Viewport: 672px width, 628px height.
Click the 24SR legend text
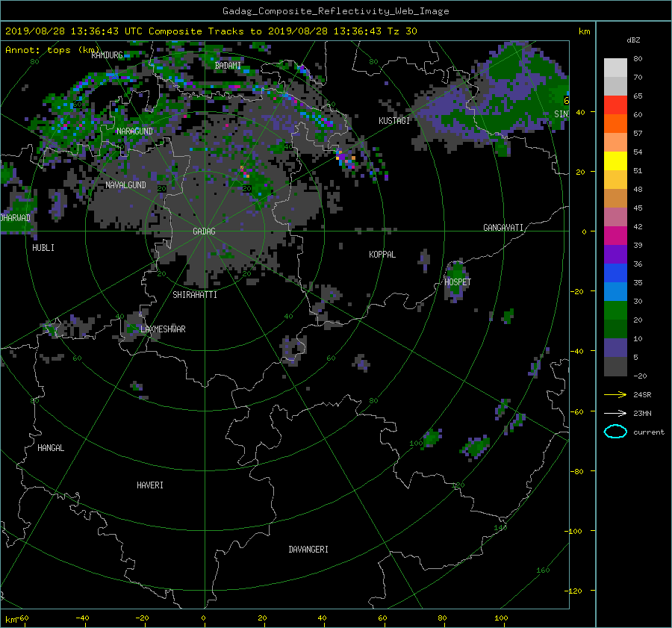(x=642, y=395)
